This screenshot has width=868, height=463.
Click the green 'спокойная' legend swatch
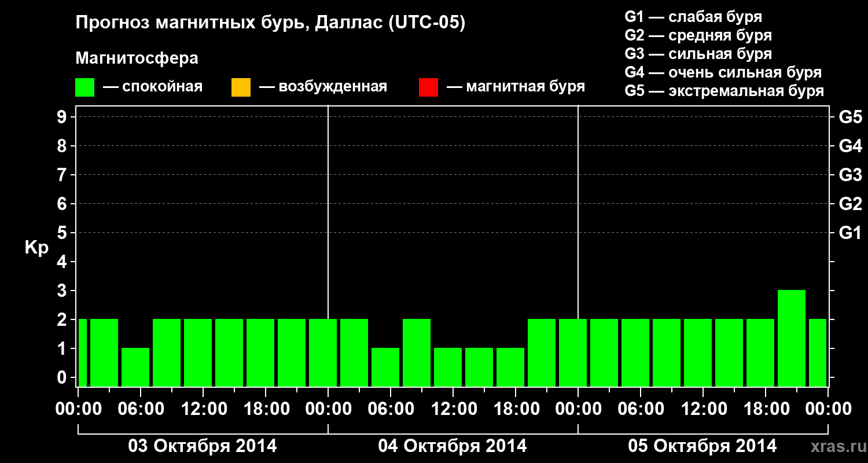[85, 87]
